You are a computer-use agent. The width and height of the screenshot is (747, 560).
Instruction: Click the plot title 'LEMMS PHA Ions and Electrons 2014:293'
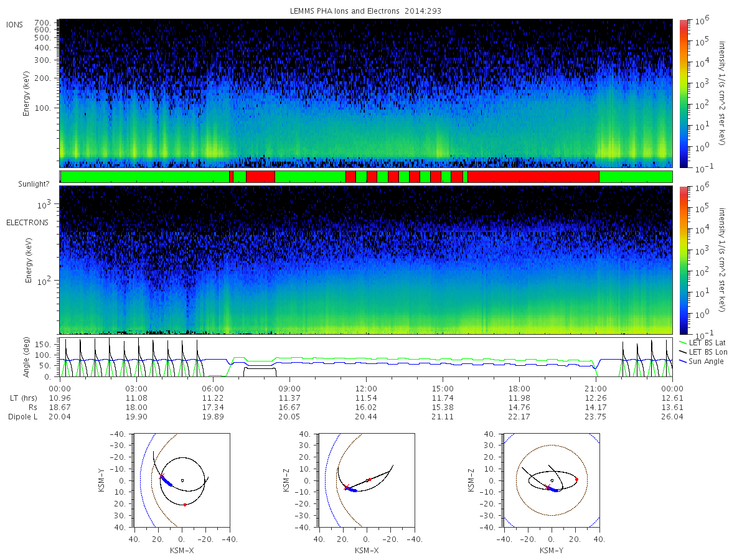[x=365, y=11]
